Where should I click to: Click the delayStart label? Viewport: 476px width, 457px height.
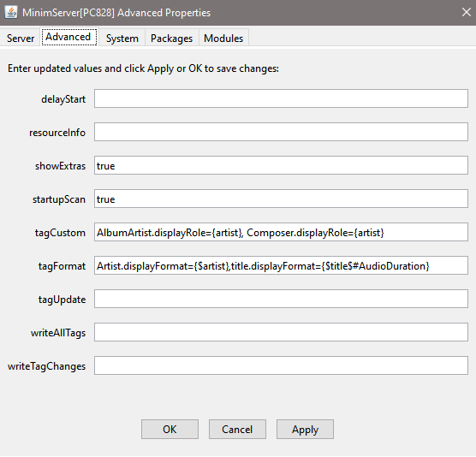coord(63,99)
